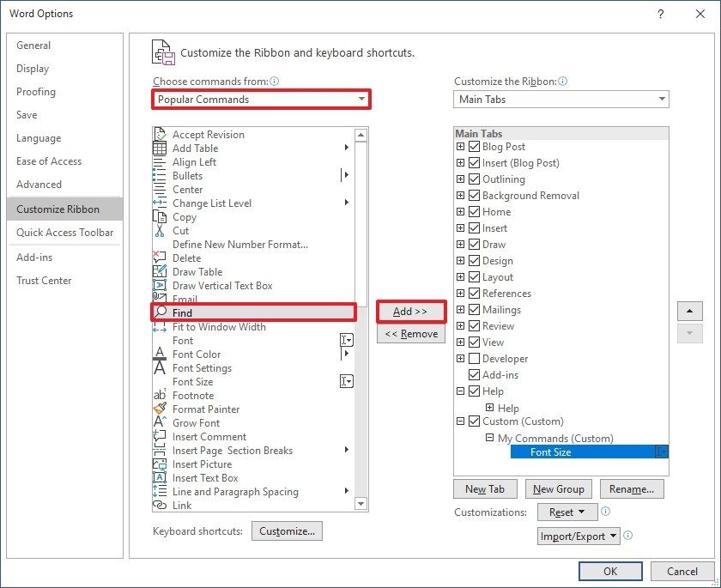Screen dimensions: 721x588
Task: Collapse the My Commands (Custom) group
Action: 490,438
